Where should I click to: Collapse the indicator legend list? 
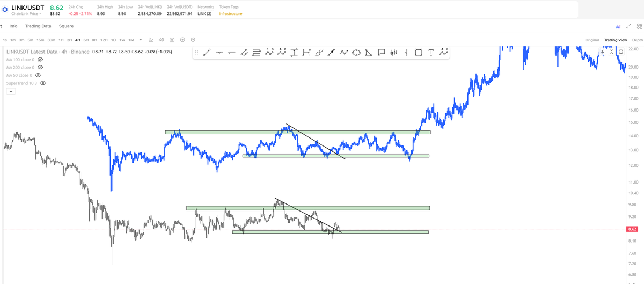tap(11, 92)
